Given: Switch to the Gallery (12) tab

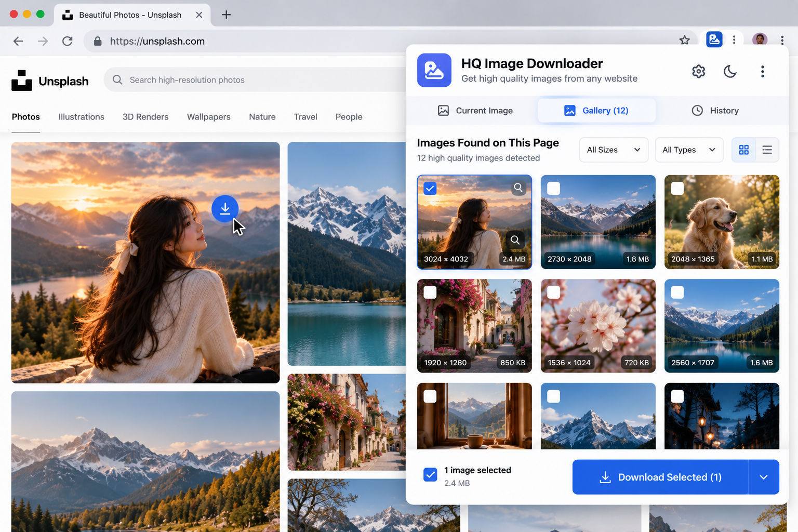Looking at the screenshot, I should 596,110.
